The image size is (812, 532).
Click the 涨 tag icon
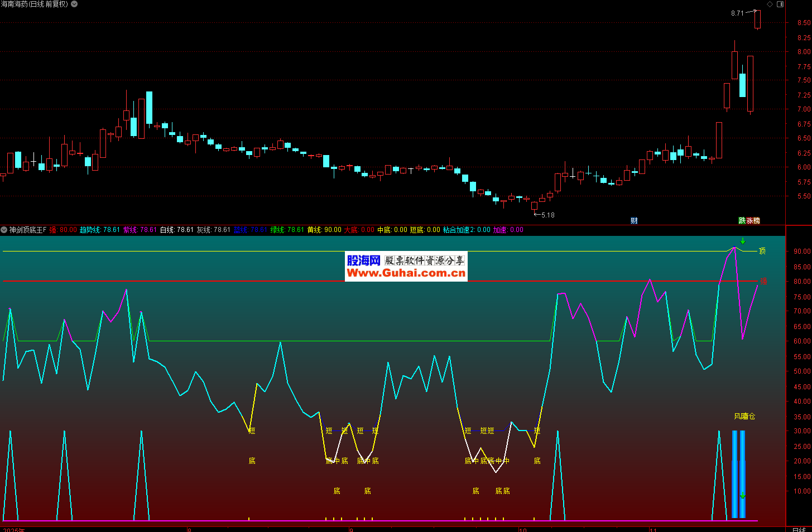pyautogui.click(x=749, y=221)
